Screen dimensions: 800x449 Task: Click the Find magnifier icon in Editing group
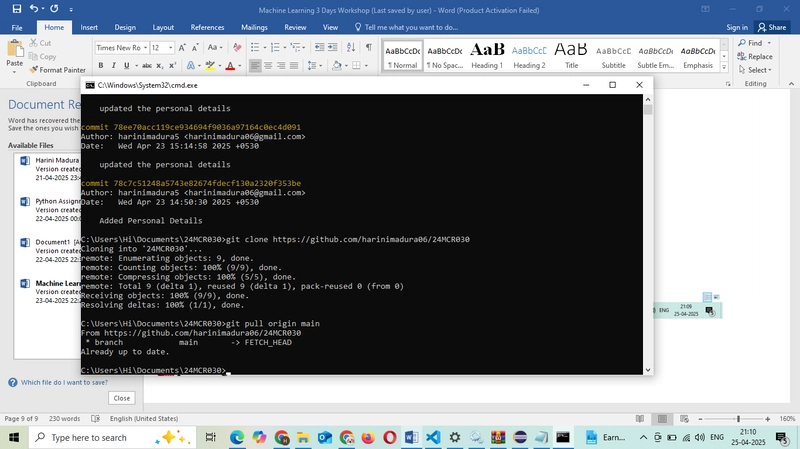point(742,43)
